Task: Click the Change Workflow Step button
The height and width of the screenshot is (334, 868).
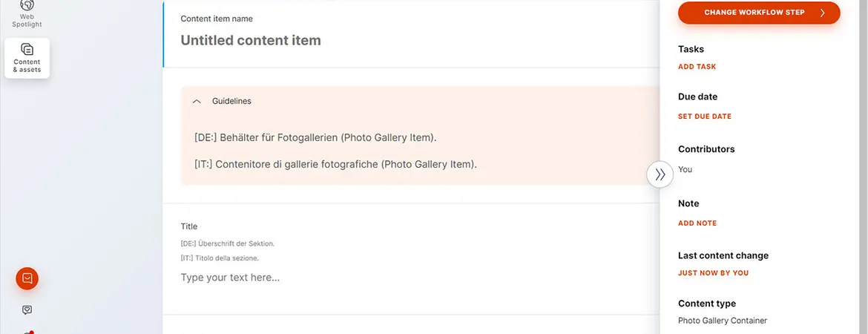Action: 754,13
